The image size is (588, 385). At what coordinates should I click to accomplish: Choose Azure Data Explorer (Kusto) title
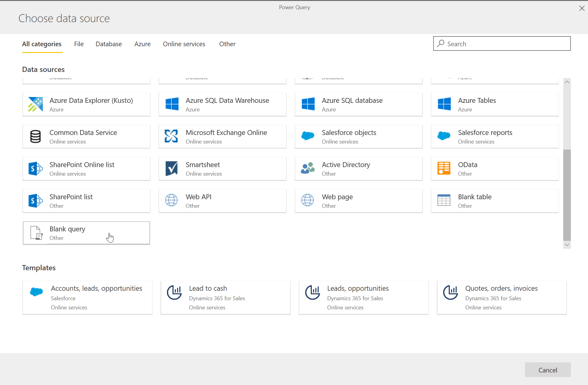point(91,100)
